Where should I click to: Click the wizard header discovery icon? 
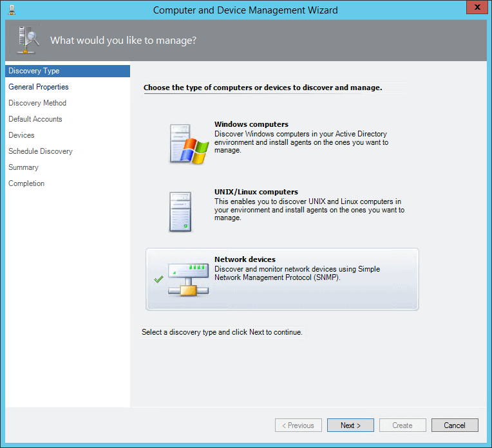(x=28, y=41)
